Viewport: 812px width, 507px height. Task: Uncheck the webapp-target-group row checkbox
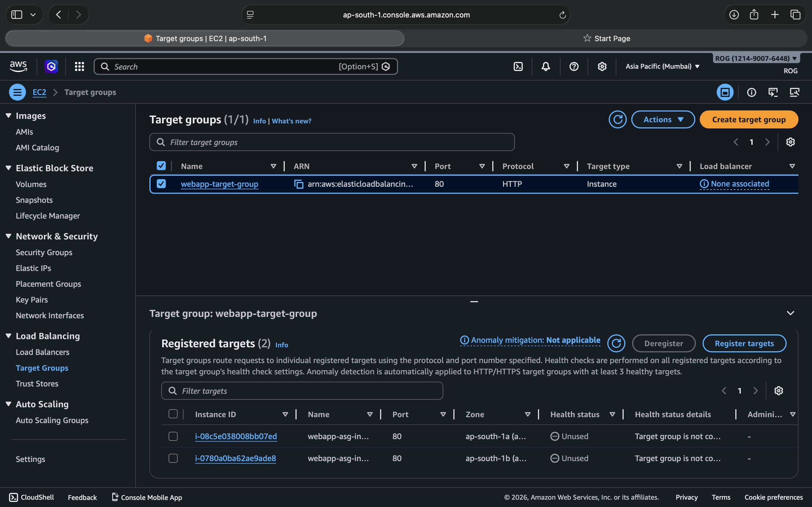pos(161,184)
